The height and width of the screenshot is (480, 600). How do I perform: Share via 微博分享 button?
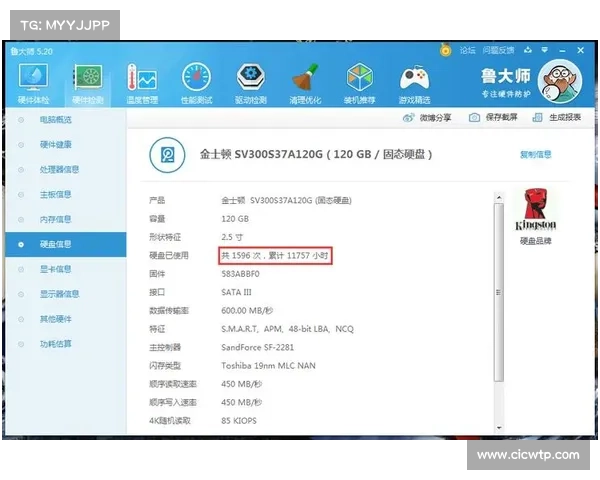(x=427, y=118)
